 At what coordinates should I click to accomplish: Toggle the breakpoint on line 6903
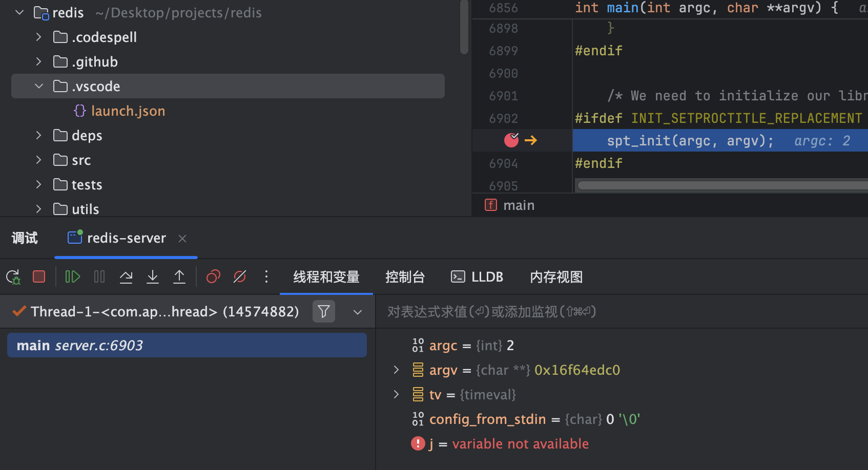[511, 140]
